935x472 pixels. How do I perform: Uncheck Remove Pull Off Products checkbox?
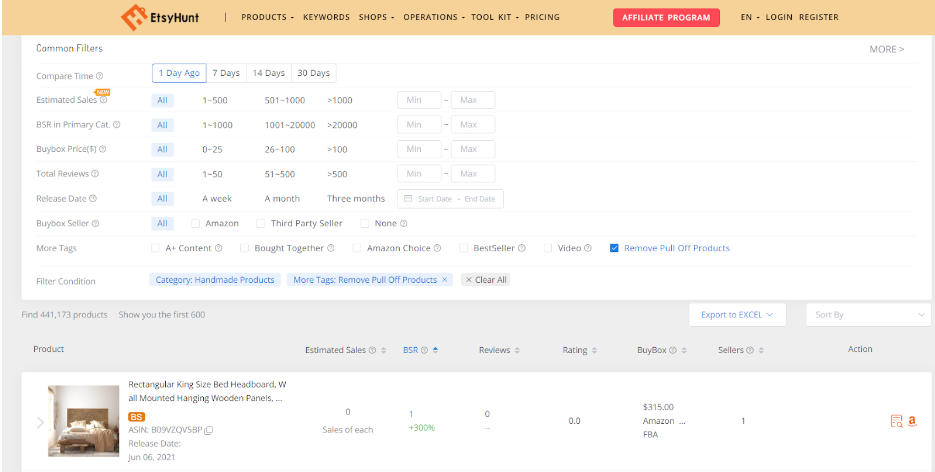[x=614, y=248]
